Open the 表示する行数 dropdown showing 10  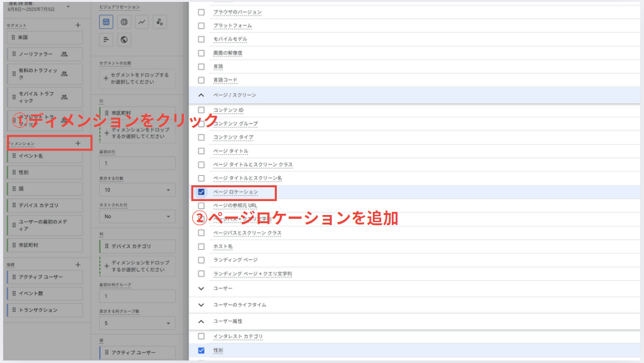pos(137,190)
